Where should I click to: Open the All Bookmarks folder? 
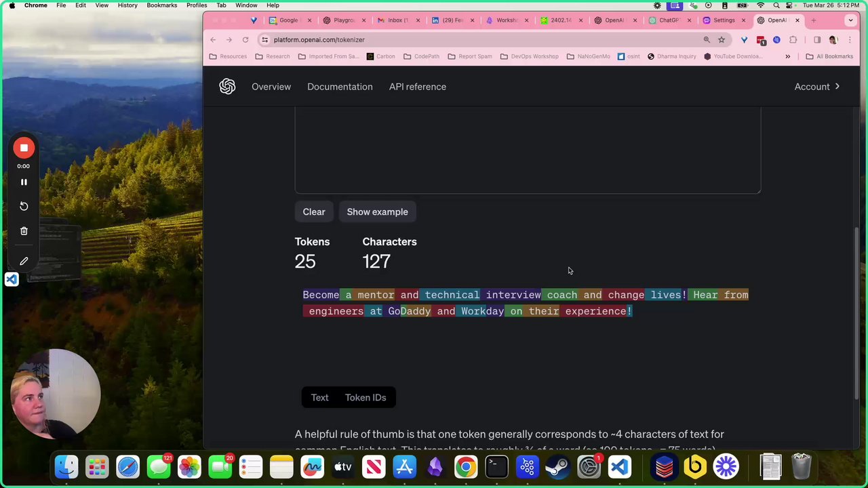829,56
